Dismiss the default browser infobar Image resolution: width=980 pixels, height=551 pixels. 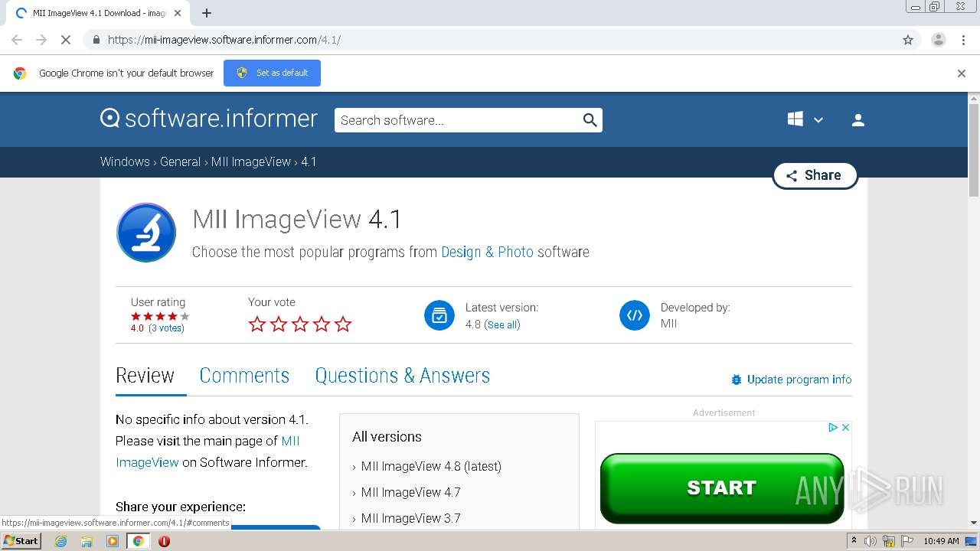coord(962,73)
